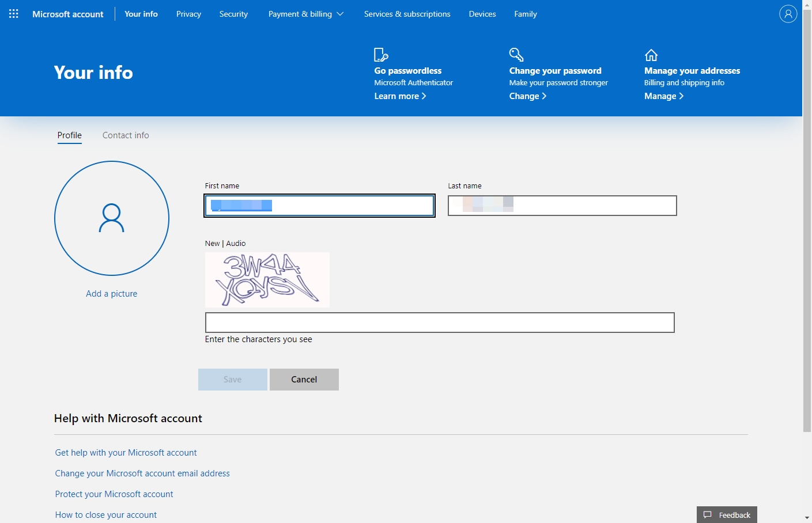Screen dimensions: 812x523
Task: Open Get help with your Microsoft account
Action: [x=126, y=453]
